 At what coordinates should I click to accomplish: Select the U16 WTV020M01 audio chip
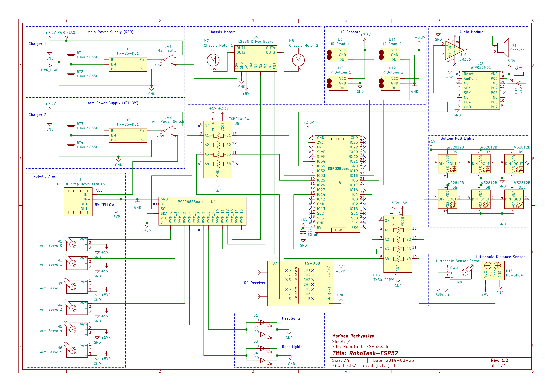pyautogui.click(x=480, y=90)
